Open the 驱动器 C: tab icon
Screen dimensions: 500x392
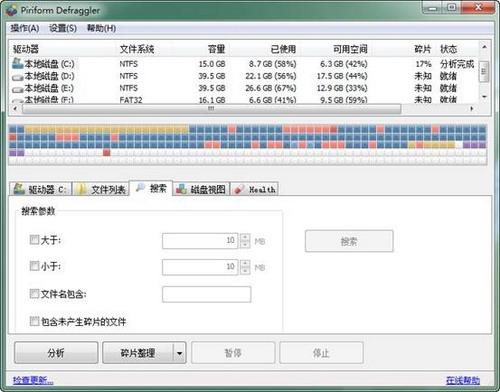tap(19, 189)
